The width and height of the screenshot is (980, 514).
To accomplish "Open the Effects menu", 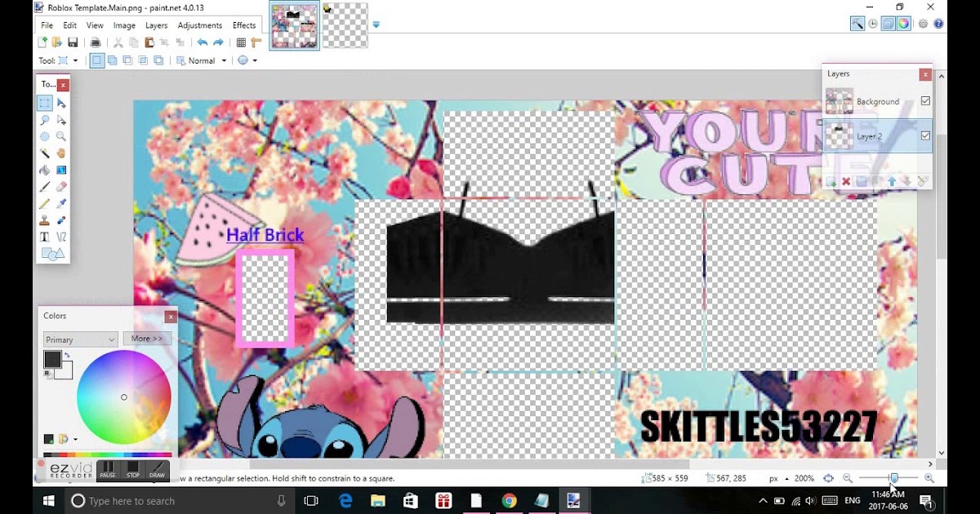I will click(244, 25).
